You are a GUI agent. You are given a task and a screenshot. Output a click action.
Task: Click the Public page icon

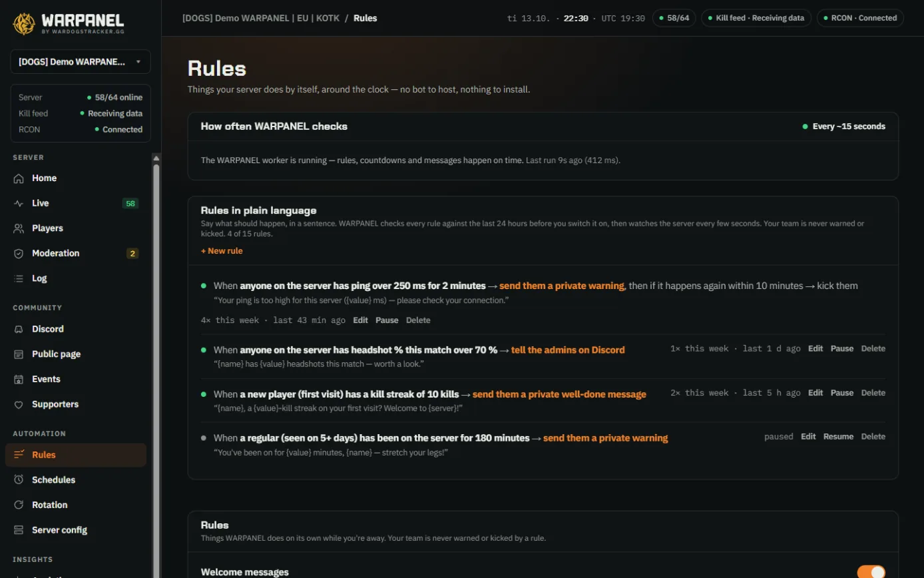tap(19, 354)
